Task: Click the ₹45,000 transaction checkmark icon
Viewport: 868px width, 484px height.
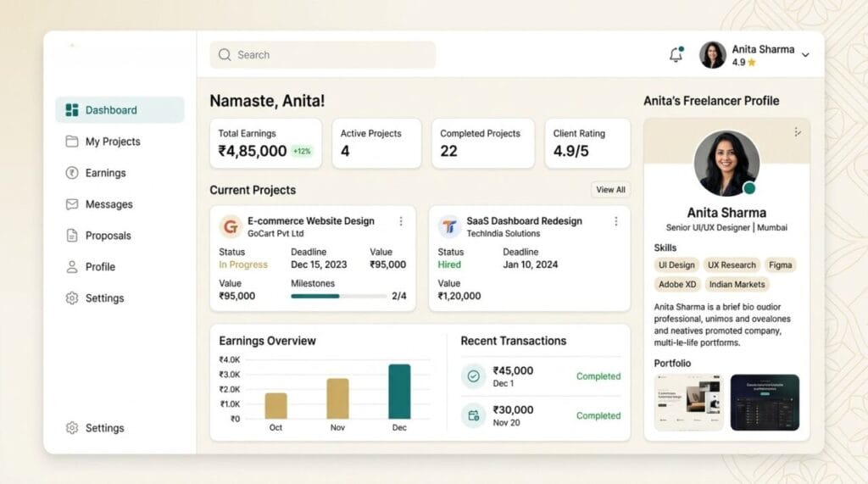Action: pos(473,376)
